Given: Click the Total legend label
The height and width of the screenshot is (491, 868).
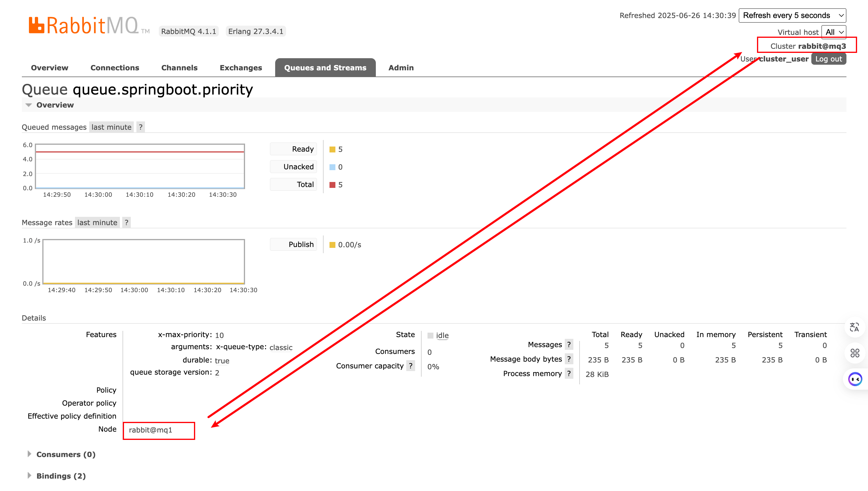Looking at the screenshot, I should coord(293,184).
